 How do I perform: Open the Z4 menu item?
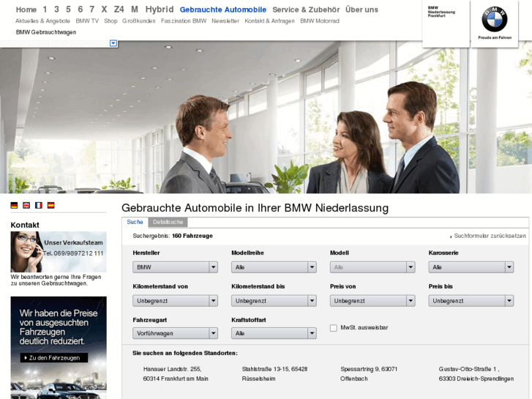119,10
